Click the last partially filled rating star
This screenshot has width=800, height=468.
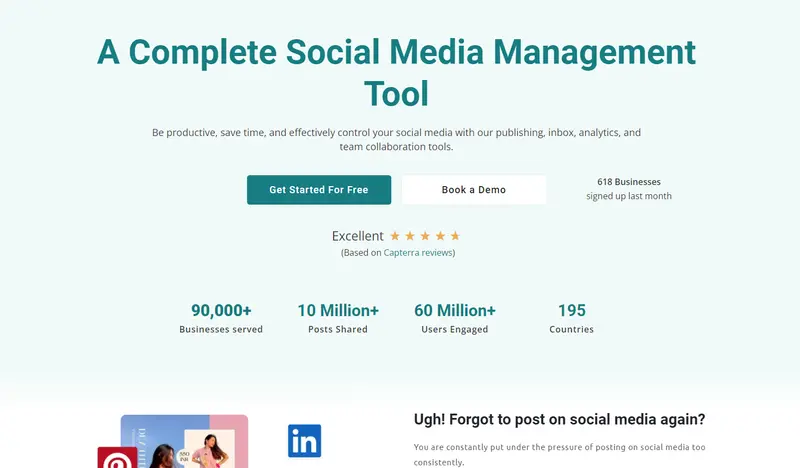click(x=455, y=236)
